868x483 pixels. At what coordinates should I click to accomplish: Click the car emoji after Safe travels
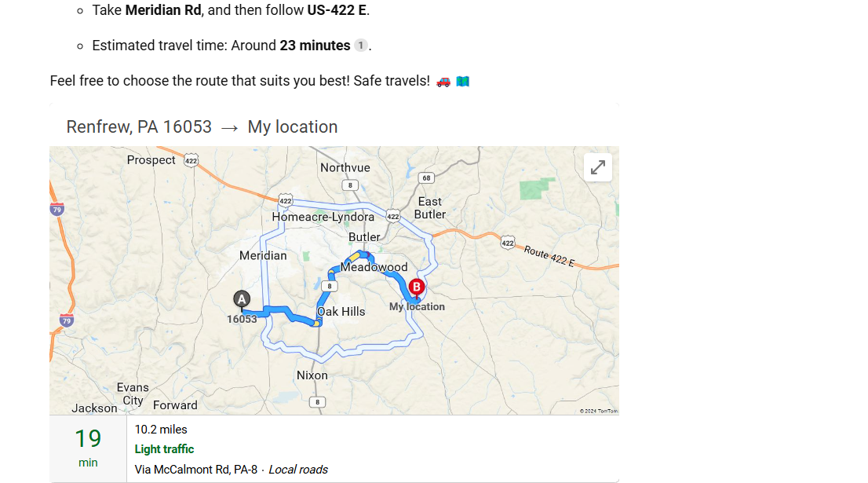tap(443, 81)
